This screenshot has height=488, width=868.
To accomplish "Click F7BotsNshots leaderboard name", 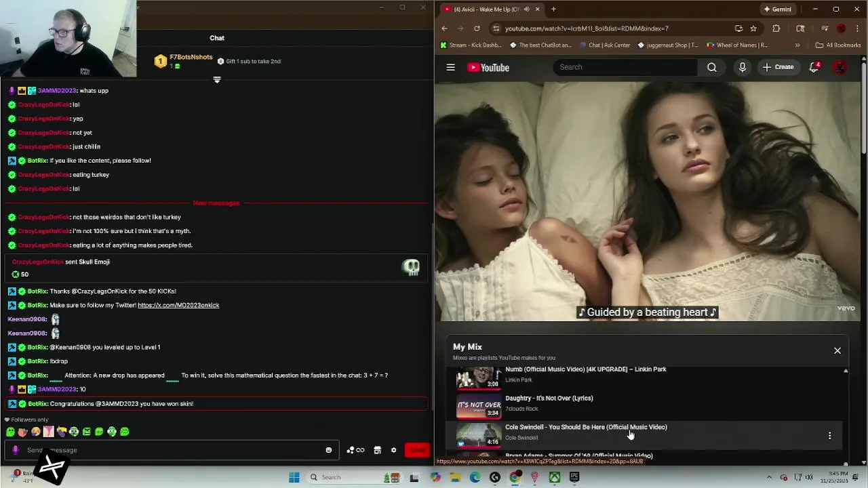I will [191, 57].
